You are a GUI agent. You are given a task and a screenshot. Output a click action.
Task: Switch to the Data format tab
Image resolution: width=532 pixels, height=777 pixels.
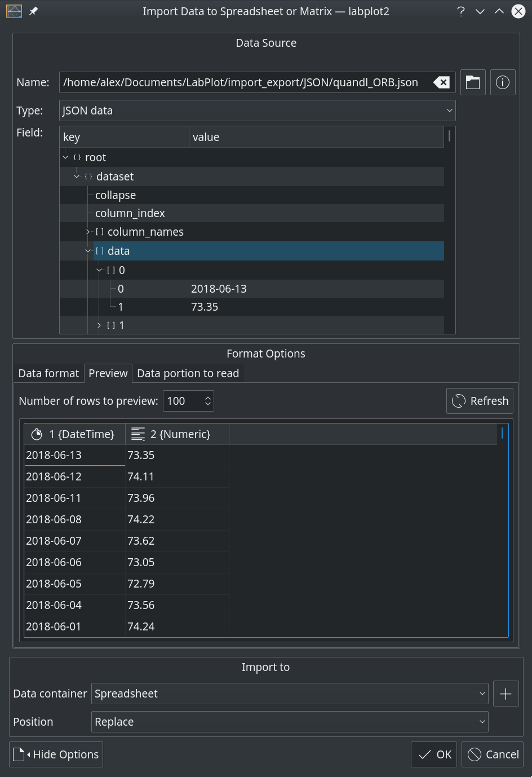click(48, 373)
